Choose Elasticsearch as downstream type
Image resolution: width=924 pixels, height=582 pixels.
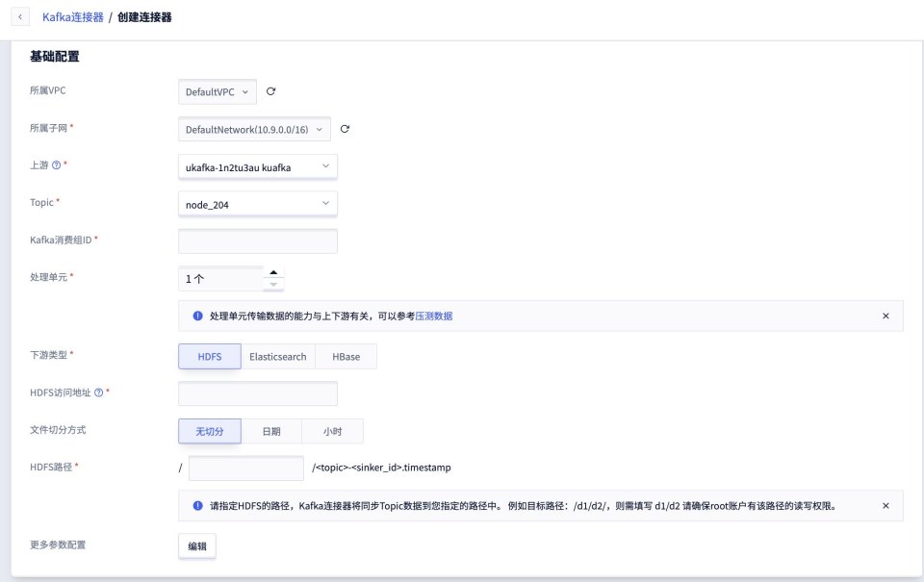[278, 356]
